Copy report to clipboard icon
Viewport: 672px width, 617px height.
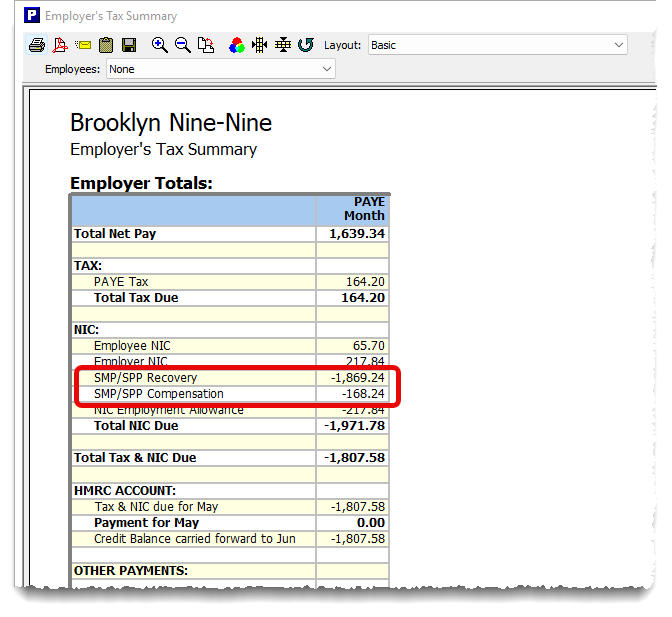click(x=106, y=45)
